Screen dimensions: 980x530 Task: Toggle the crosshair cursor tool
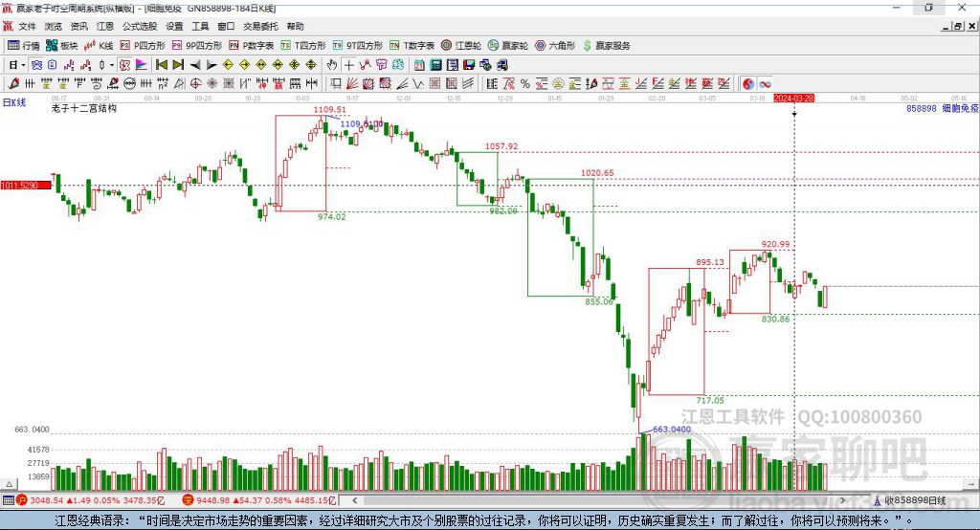pyautogui.click(x=348, y=65)
